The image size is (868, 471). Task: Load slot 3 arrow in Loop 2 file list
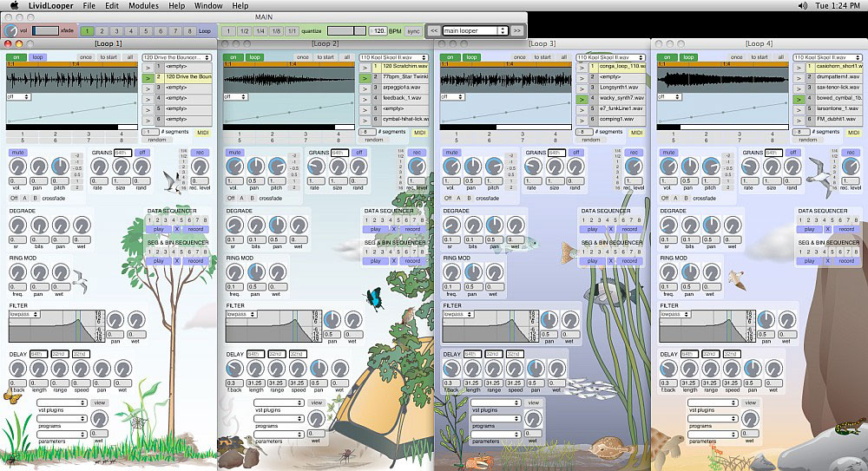pyautogui.click(x=366, y=88)
